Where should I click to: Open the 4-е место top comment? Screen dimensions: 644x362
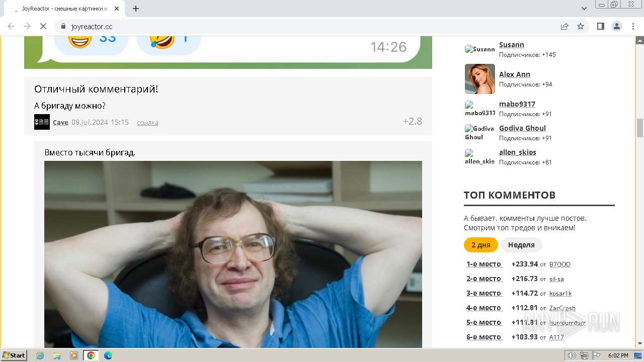[x=484, y=308]
